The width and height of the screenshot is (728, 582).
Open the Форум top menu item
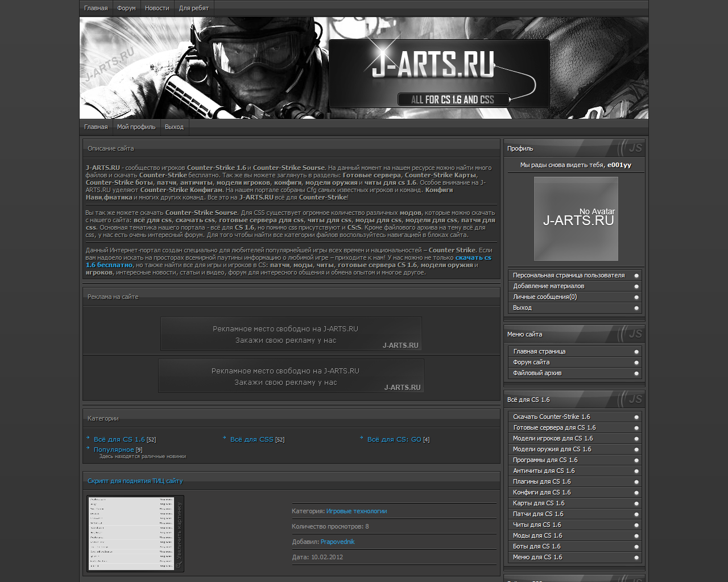[x=126, y=8]
